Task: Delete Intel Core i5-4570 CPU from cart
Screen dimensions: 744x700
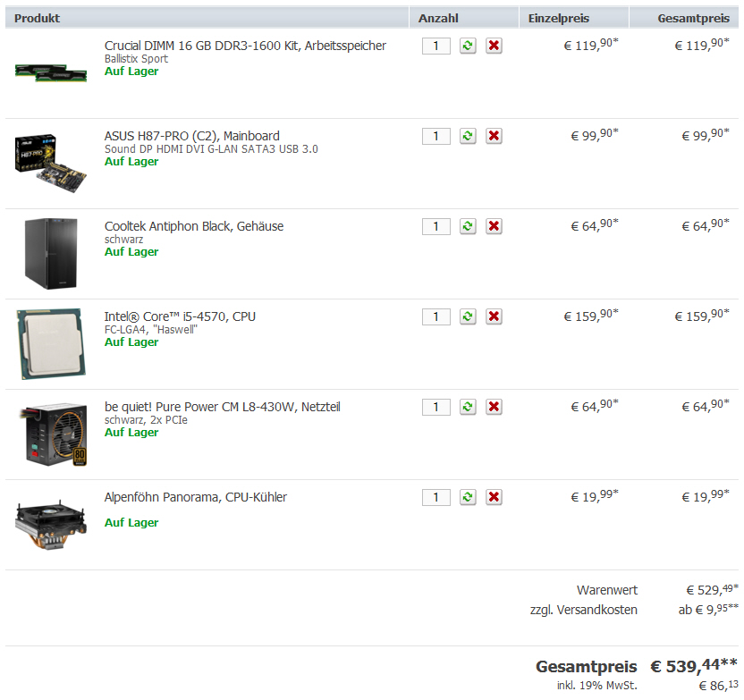Action: tap(494, 316)
